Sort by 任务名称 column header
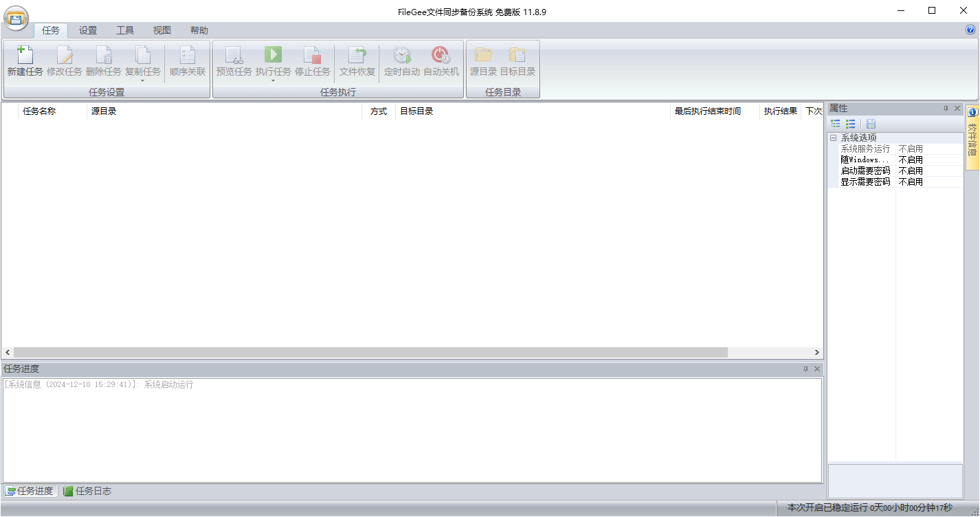 (x=53, y=111)
